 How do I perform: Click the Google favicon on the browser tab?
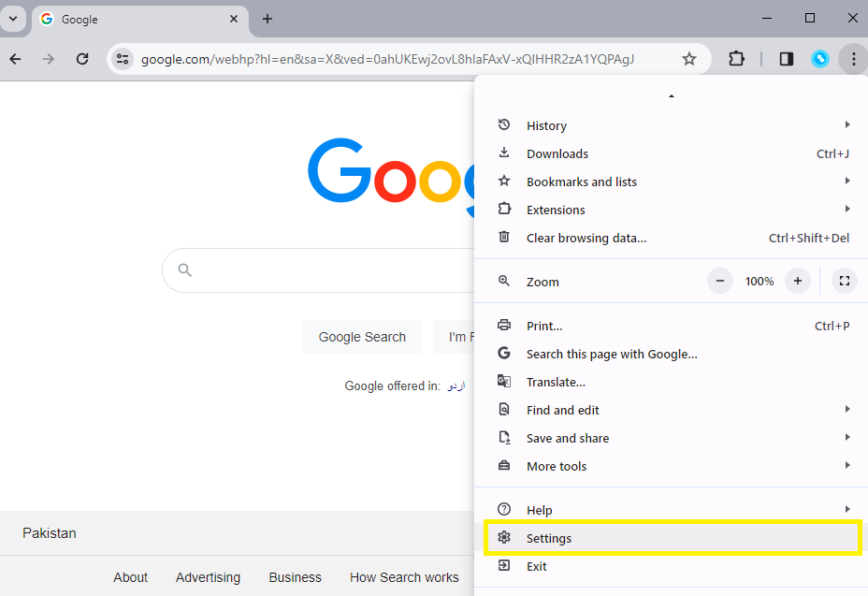(47, 19)
